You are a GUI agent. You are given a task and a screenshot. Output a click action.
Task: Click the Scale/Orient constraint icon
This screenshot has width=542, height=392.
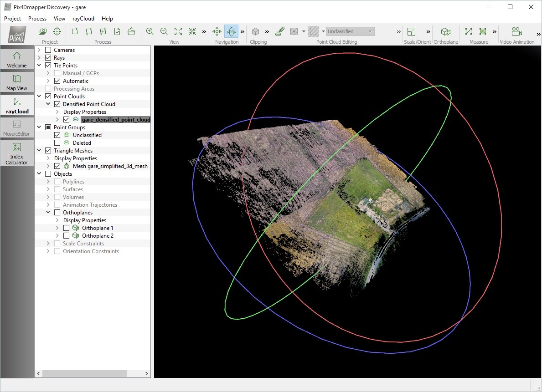point(411,31)
